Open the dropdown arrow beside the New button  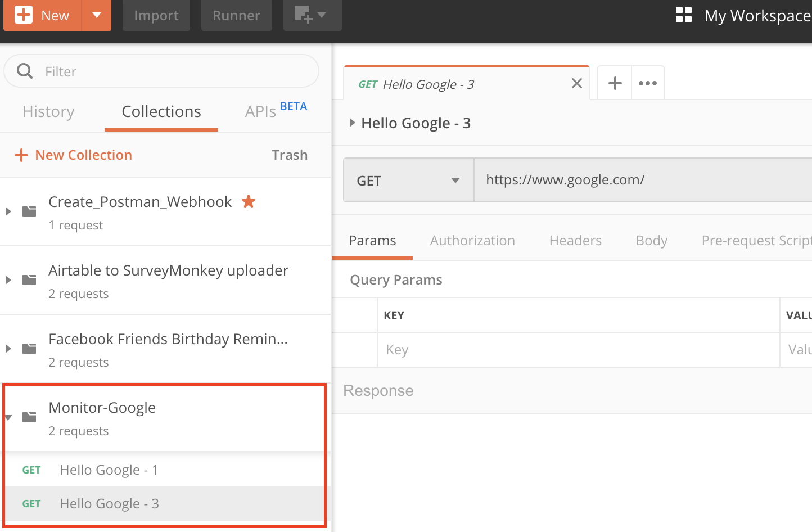click(x=96, y=15)
